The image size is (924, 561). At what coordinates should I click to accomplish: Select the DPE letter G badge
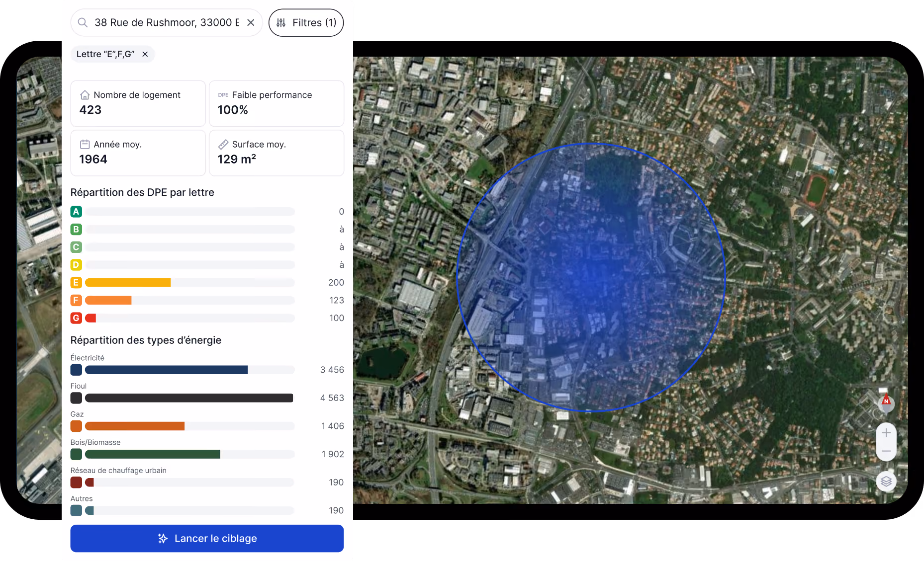[76, 318]
